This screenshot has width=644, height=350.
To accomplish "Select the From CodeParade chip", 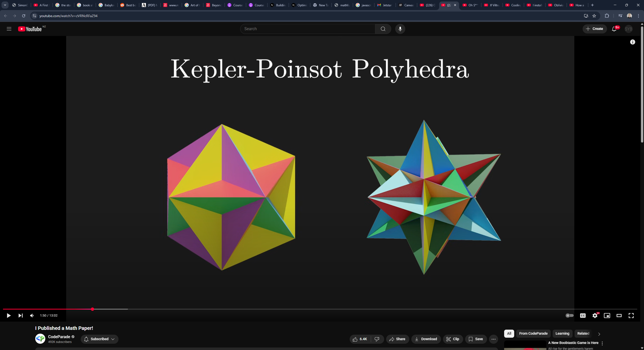I will click(x=533, y=333).
